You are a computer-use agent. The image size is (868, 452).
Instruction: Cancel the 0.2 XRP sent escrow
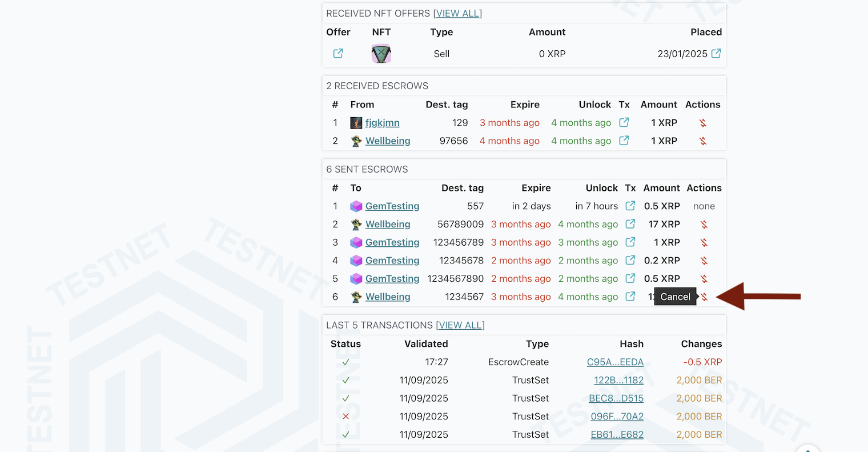[x=704, y=261]
